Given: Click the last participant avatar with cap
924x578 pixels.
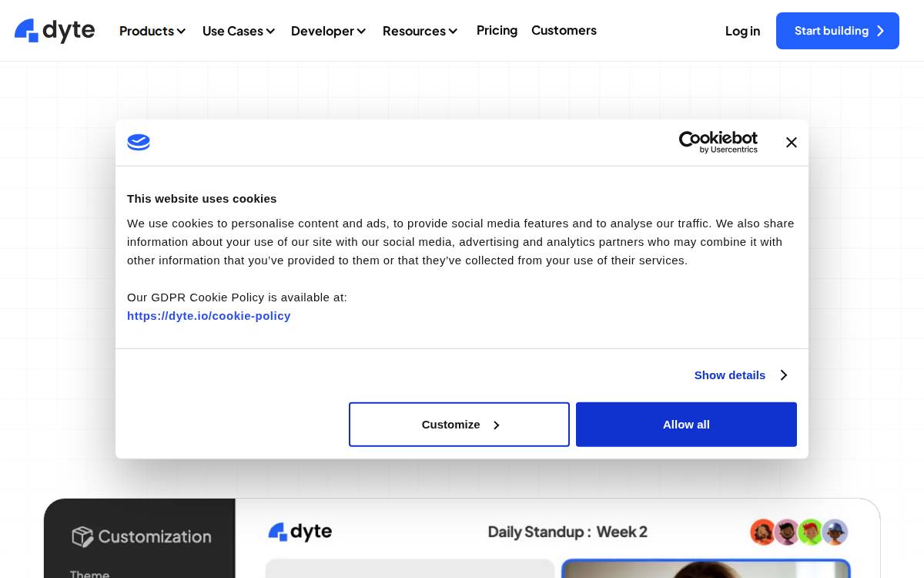Looking at the screenshot, I should pos(835,532).
